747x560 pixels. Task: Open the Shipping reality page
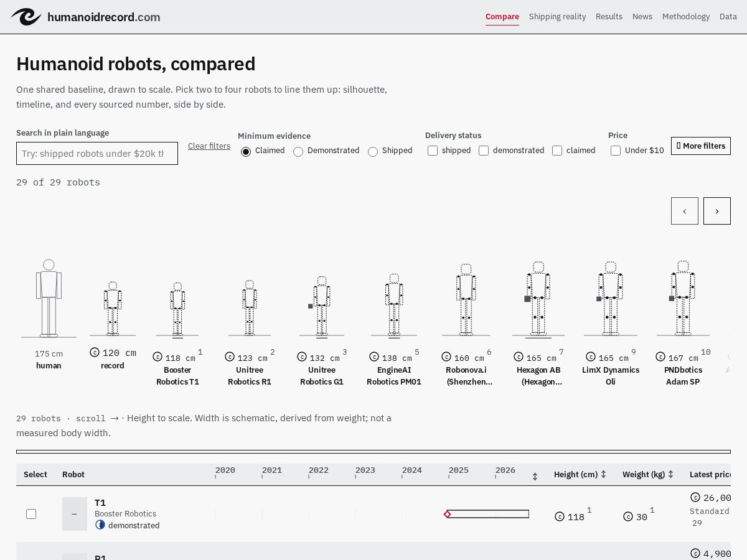click(x=558, y=17)
